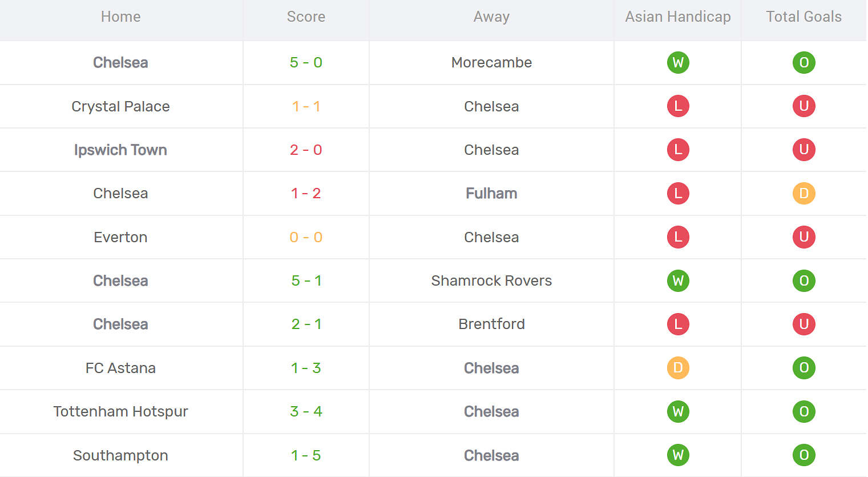Open the Tottenham Hotspur team link
The height and width of the screenshot is (477, 868).
coord(120,411)
